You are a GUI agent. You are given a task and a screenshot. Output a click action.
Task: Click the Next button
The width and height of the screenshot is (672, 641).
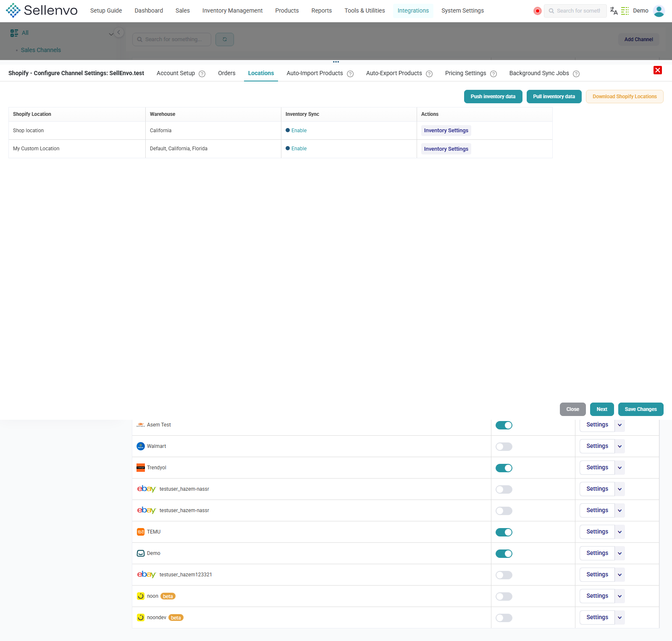602,409
